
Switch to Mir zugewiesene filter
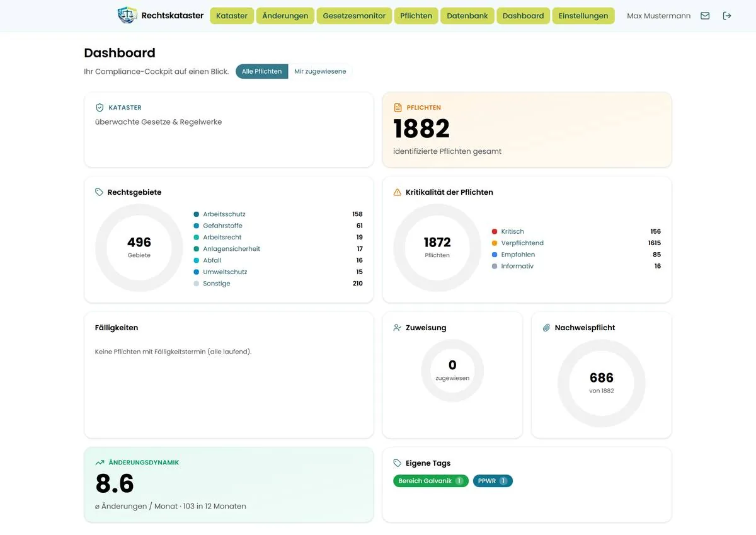pyautogui.click(x=320, y=71)
